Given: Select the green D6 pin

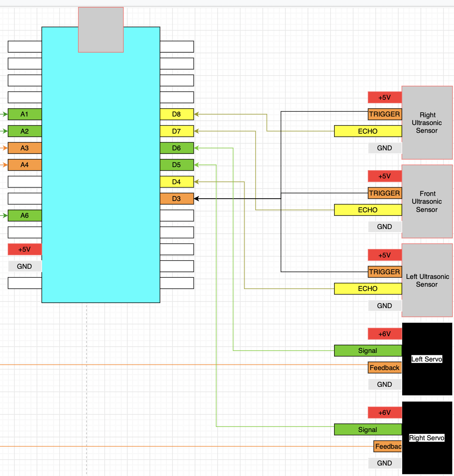Looking at the screenshot, I should (x=177, y=148).
